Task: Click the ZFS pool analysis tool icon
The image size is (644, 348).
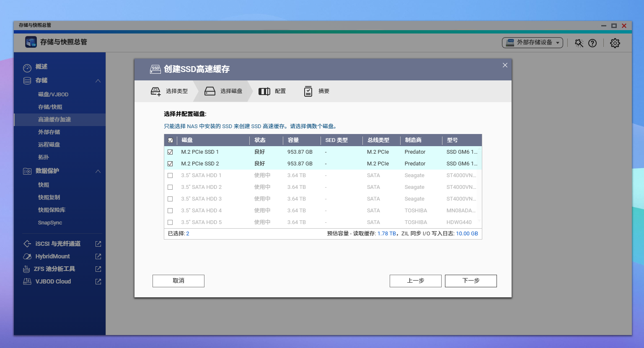Action: 27,269
